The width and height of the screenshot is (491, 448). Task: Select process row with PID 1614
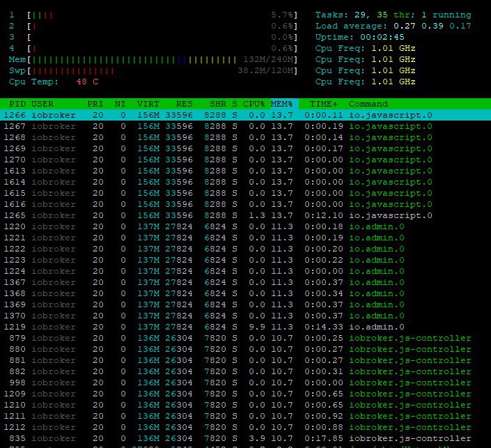click(x=245, y=182)
